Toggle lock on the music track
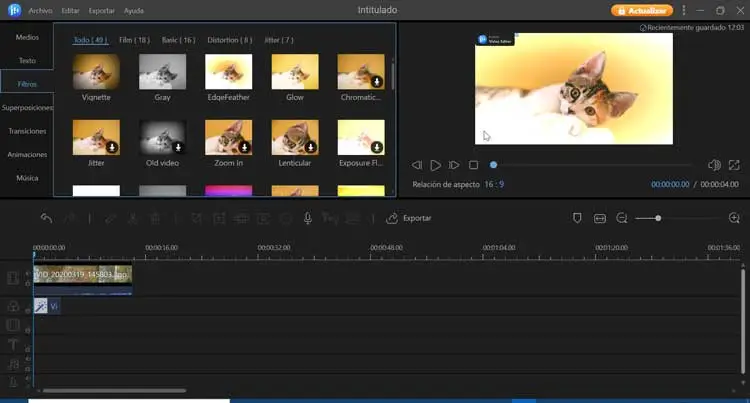The height and width of the screenshot is (403, 750). click(27, 369)
